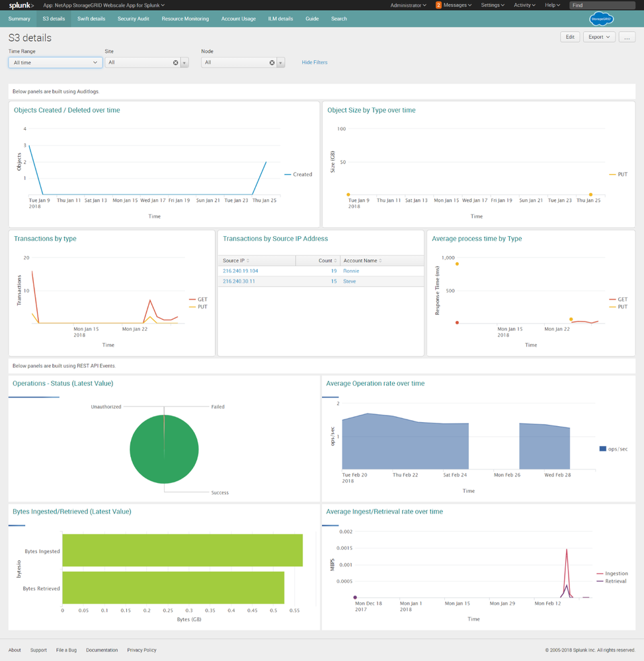Click the Edit button
Screen dimensions: 644x661
pyautogui.click(x=569, y=37)
